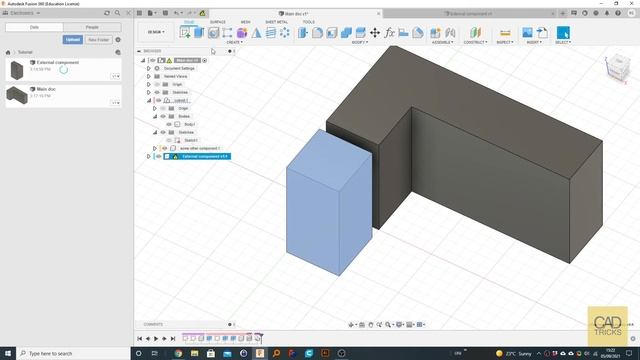Toggle visibility of root Sketches folder

pos(157,92)
